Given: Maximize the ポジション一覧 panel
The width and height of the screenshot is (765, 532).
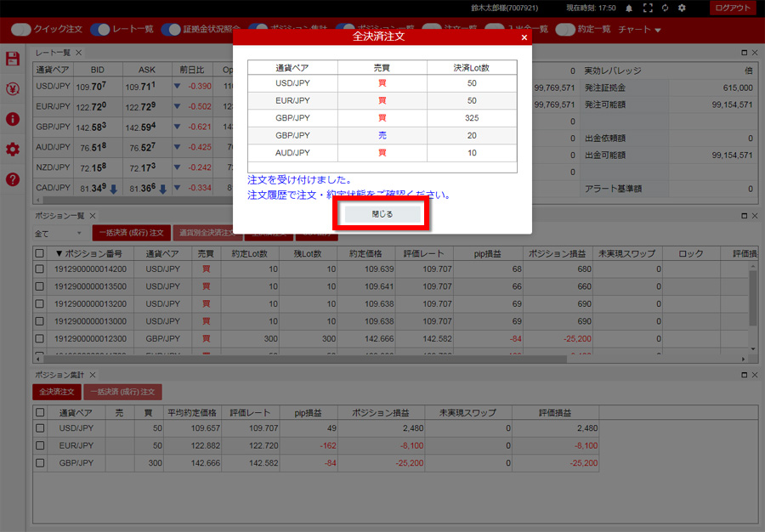Looking at the screenshot, I should coord(744,216).
